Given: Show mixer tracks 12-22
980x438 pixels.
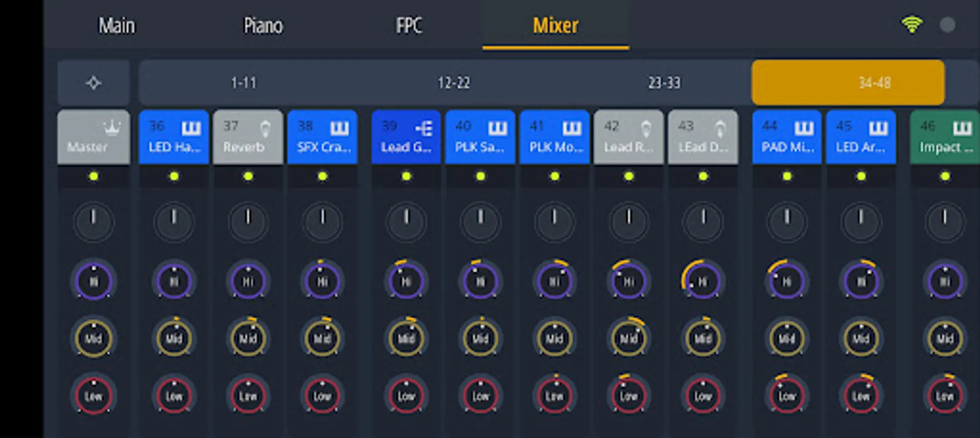Looking at the screenshot, I should click(x=453, y=83).
